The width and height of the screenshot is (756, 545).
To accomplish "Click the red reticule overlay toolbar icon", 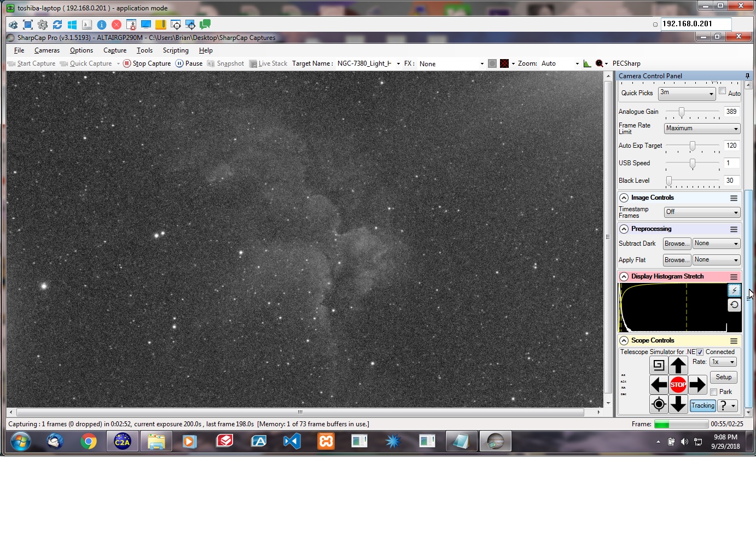I will 504,63.
